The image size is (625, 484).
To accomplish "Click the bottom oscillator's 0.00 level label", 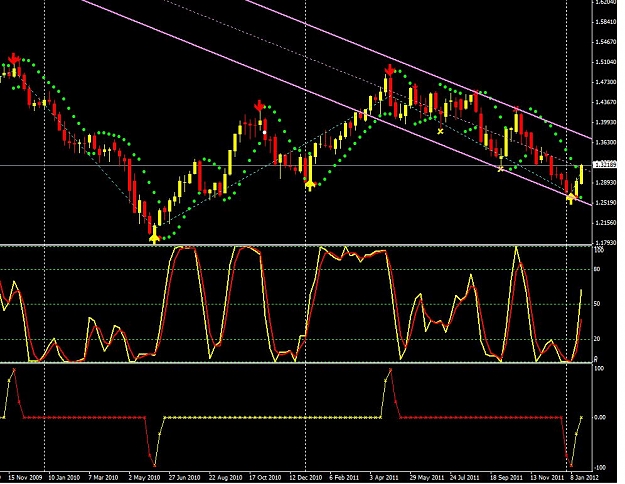I will click(599, 417).
